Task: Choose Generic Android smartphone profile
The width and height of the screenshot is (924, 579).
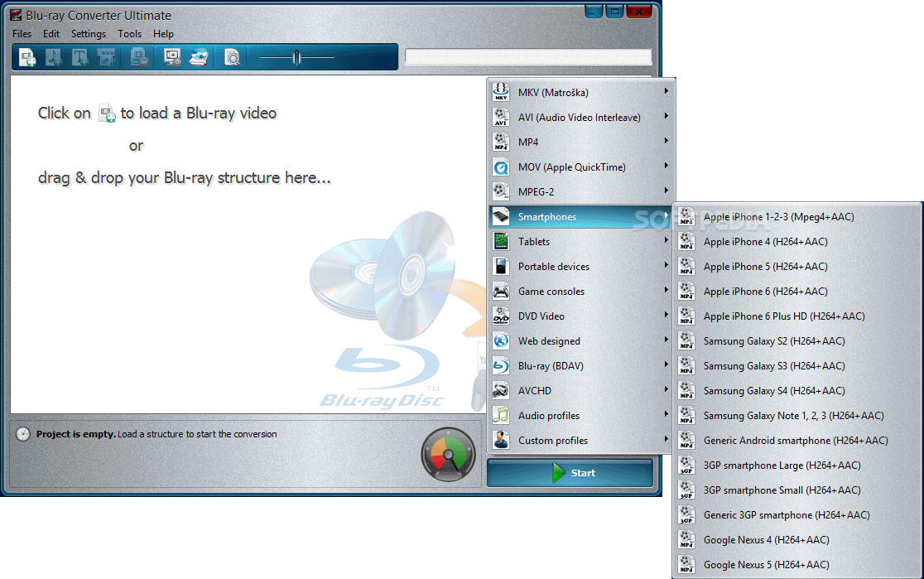Action: coord(796,441)
